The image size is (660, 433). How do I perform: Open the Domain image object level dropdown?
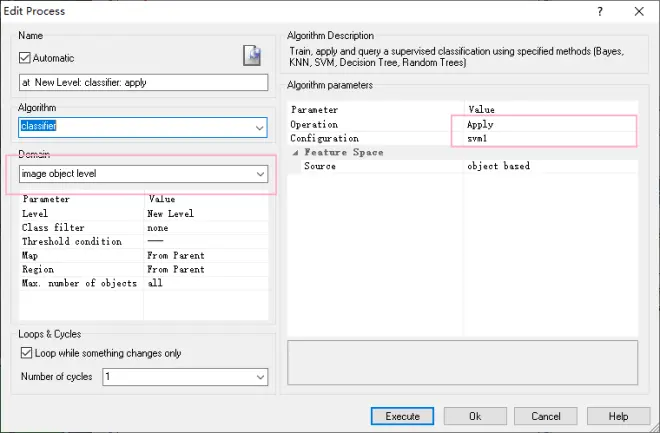pyautogui.click(x=261, y=174)
